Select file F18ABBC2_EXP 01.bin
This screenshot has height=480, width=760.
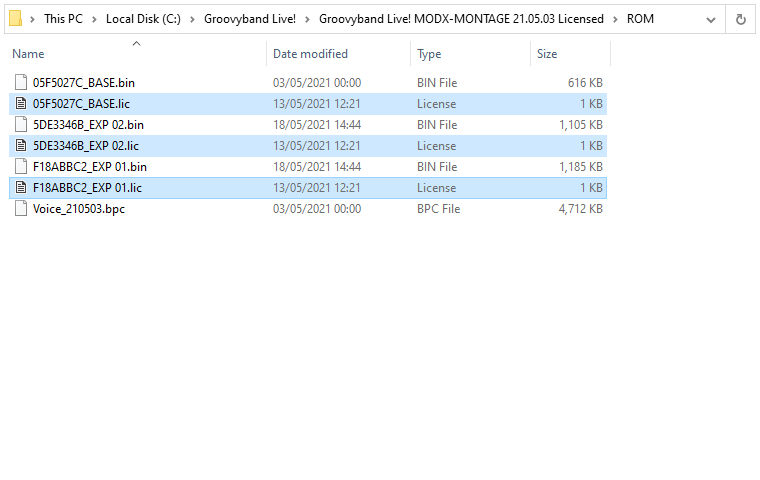[x=90, y=167]
